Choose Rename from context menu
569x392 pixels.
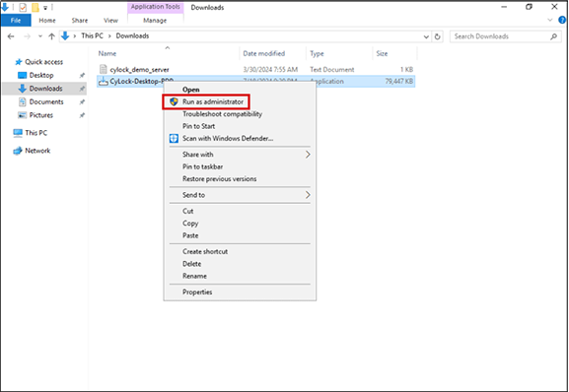pyautogui.click(x=194, y=276)
